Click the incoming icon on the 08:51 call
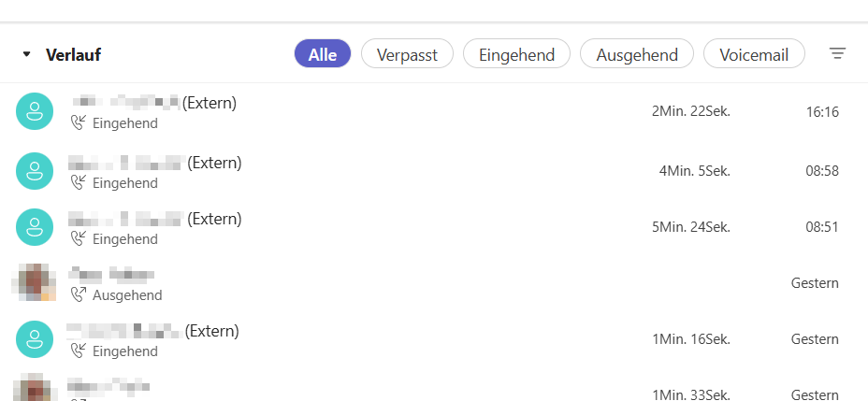 (79, 238)
